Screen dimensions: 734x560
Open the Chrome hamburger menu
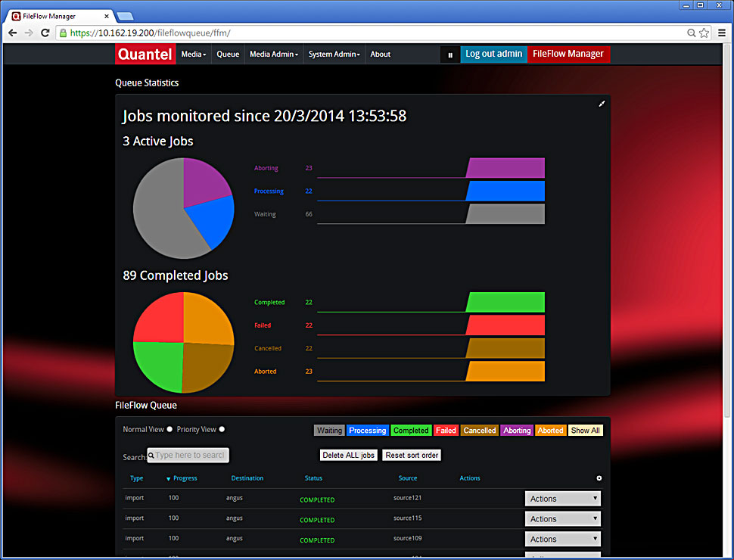[x=721, y=33]
